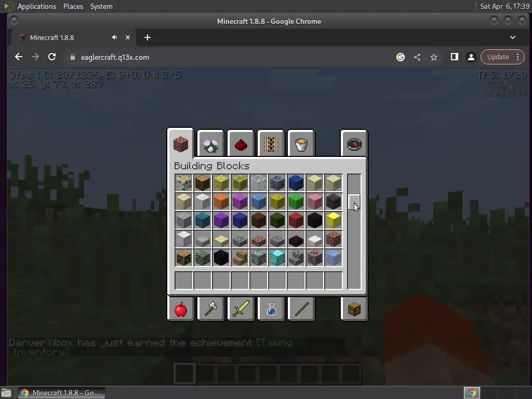Select the quartz slab item

point(314,240)
